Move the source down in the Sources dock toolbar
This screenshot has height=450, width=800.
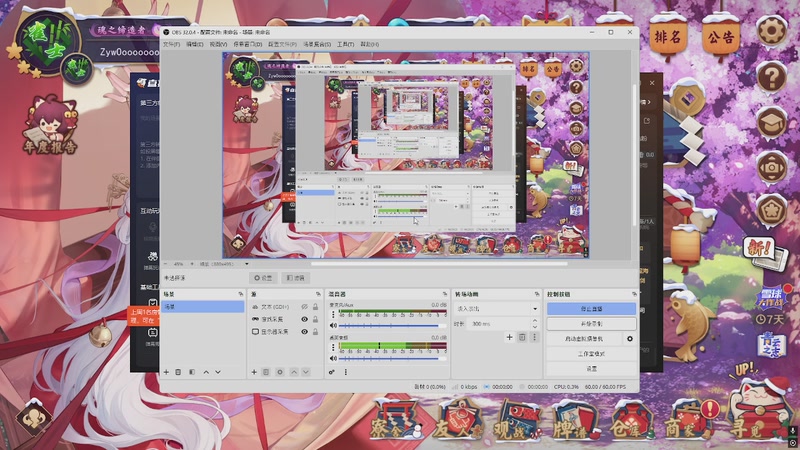pyautogui.click(x=306, y=372)
